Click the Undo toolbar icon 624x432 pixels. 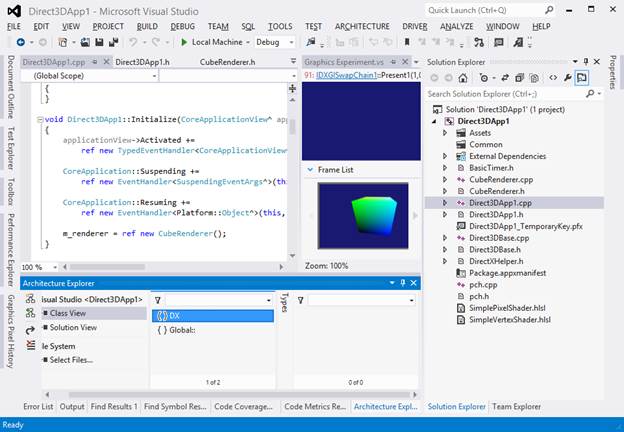[x=133, y=42]
